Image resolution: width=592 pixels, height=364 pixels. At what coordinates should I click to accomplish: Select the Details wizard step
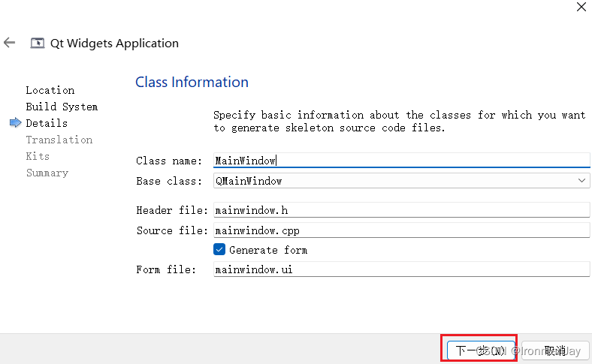click(47, 123)
